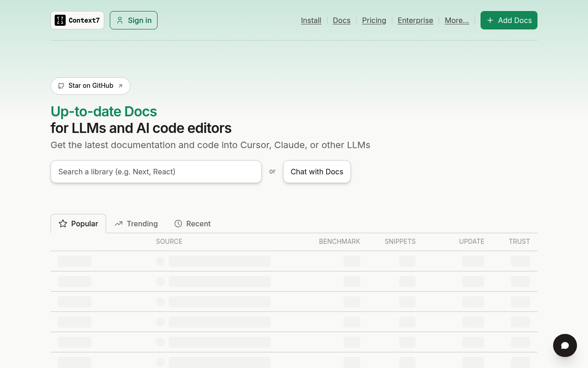This screenshot has height=368, width=588.
Task: Open the Install link
Action: point(311,20)
